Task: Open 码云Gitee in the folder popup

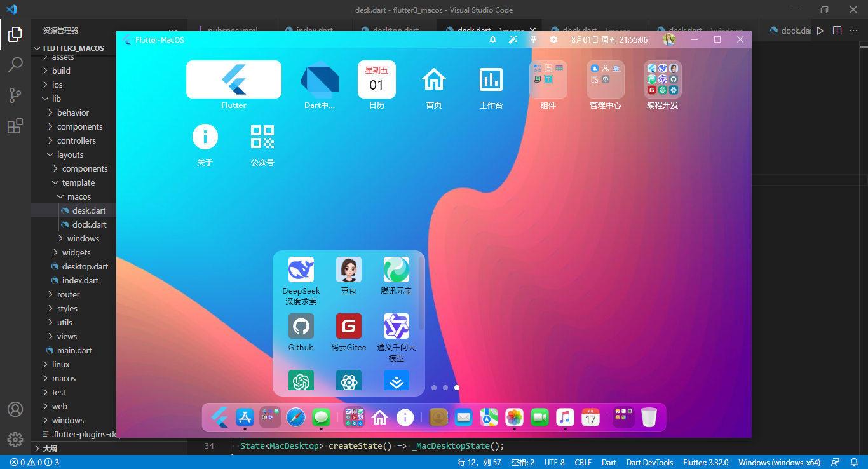Action: click(x=349, y=326)
